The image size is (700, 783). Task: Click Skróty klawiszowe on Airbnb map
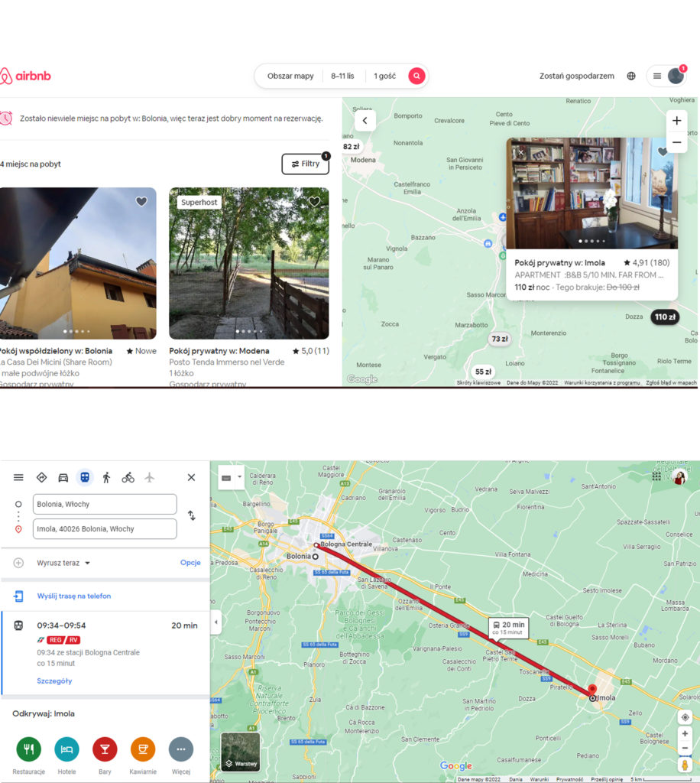[478, 382]
